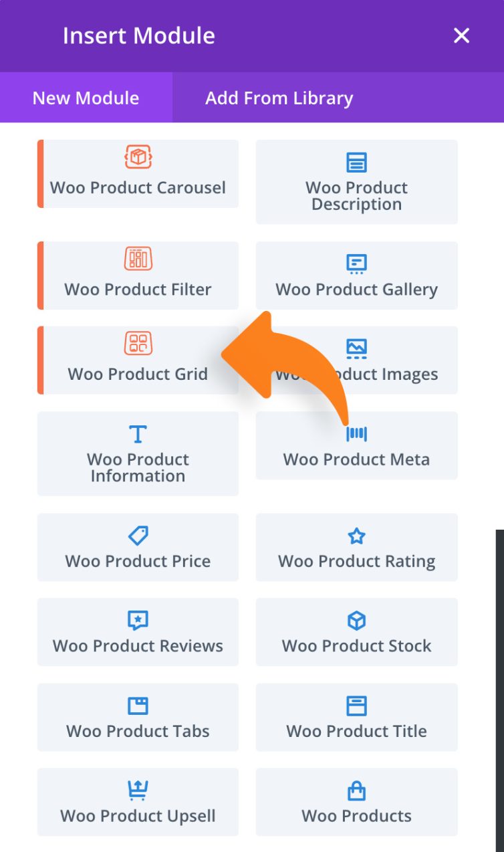Click the Woo Products padlock icon
The image size is (504, 852).
356,790
